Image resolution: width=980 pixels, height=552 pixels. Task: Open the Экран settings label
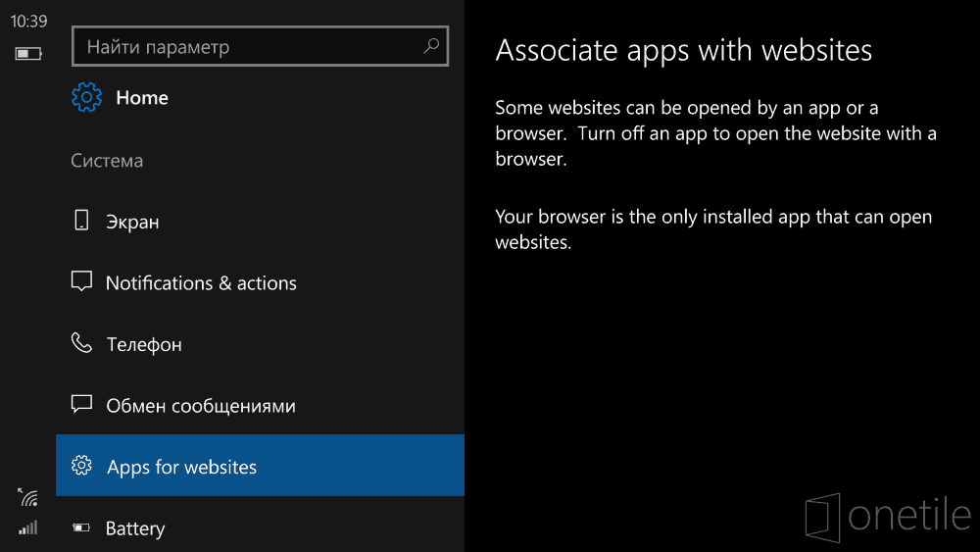[132, 222]
